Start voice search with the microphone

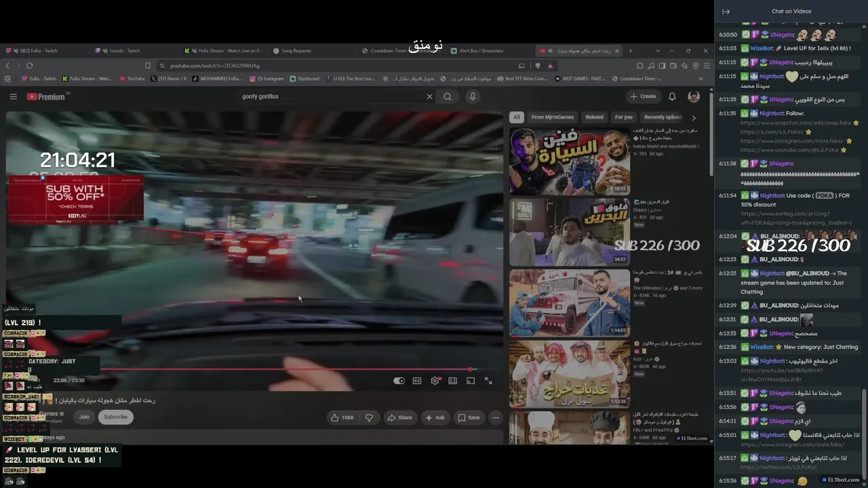tap(473, 96)
